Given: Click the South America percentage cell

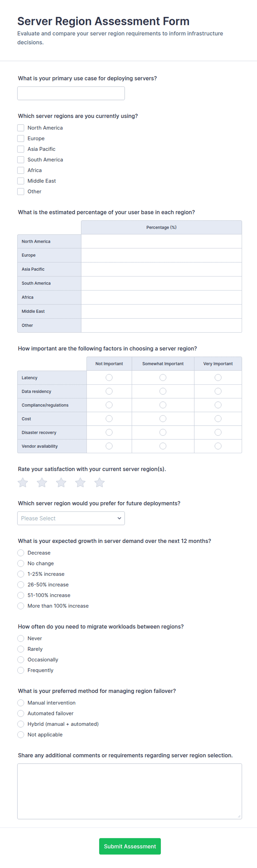Looking at the screenshot, I should pyautogui.click(x=162, y=283).
